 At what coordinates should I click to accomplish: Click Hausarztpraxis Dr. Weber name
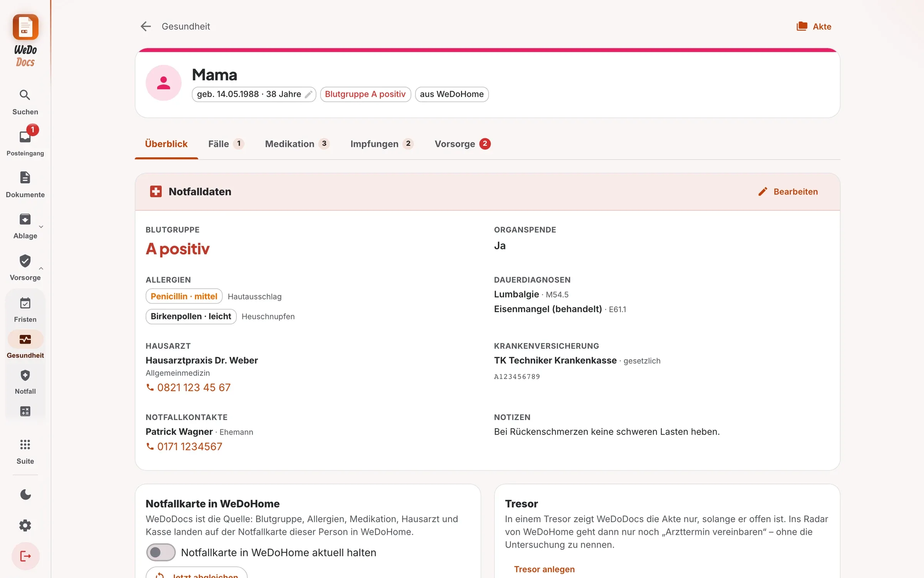point(202,360)
